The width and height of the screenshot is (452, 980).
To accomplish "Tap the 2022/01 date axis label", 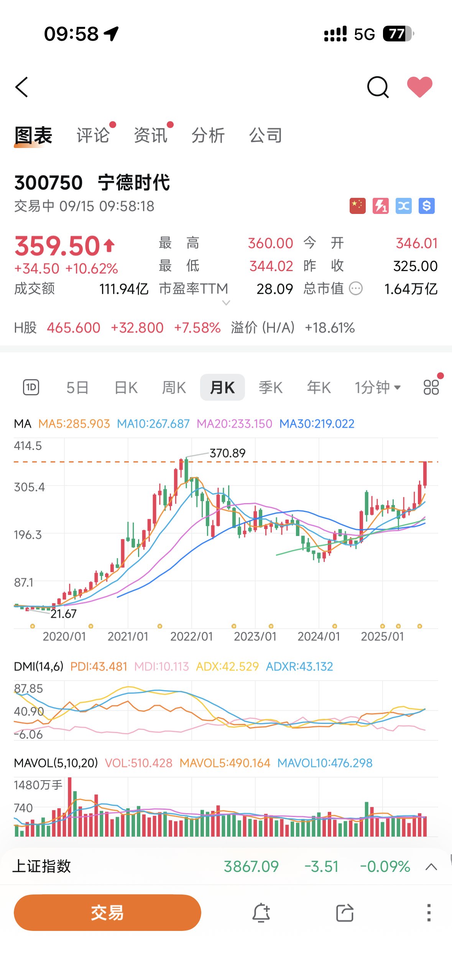I will (x=191, y=636).
